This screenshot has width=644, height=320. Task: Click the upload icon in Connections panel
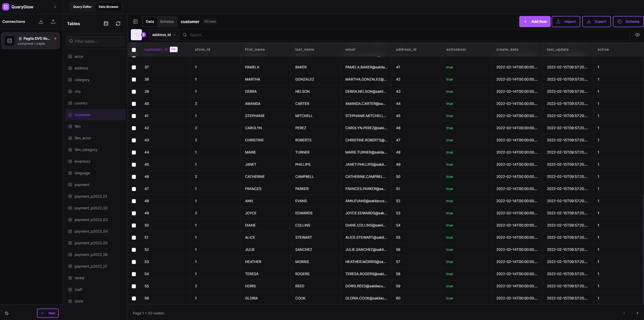pyautogui.click(x=53, y=22)
